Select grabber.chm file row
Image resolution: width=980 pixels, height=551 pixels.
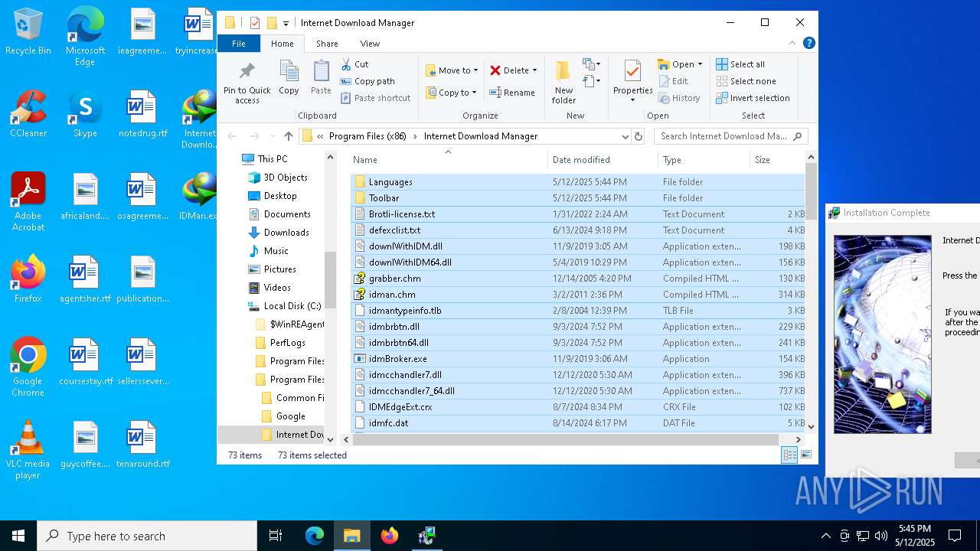tap(578, 279)
